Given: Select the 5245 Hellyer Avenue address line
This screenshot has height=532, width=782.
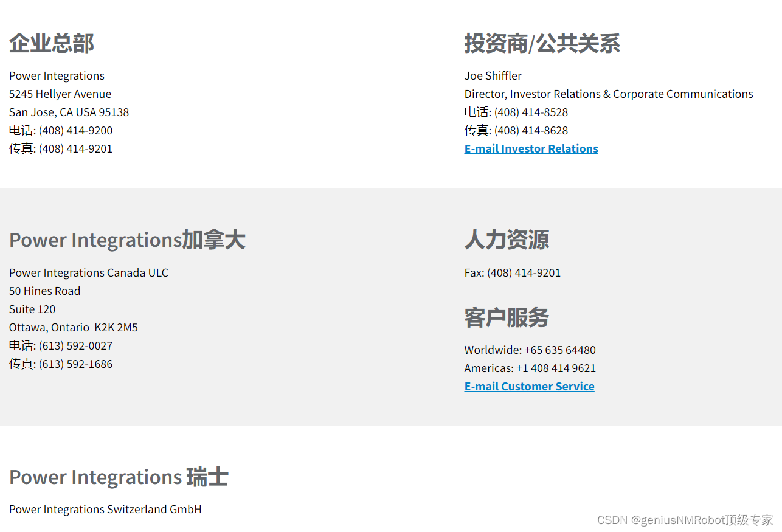Looking at the screenshot, I should click(60, 94).
